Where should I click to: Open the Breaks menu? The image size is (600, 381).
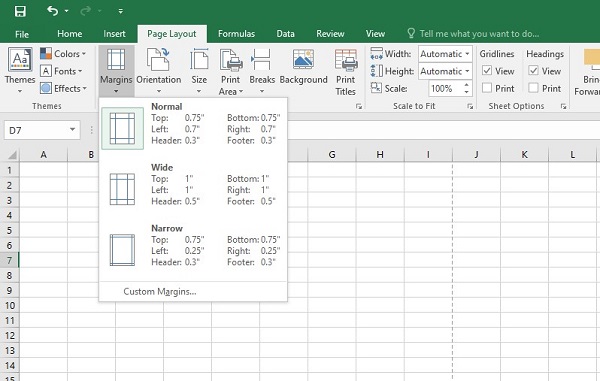pyautogui.click(x=262, y=71)
